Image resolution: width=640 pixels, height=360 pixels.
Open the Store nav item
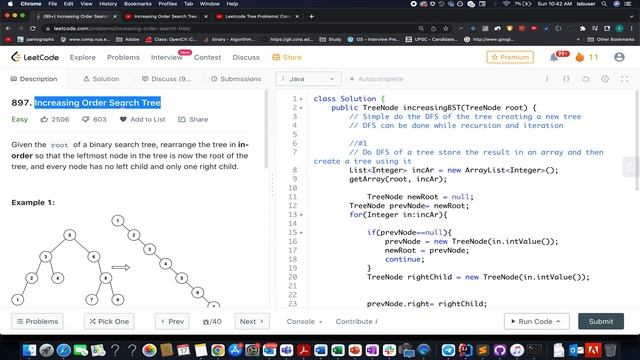pos(287,58)
